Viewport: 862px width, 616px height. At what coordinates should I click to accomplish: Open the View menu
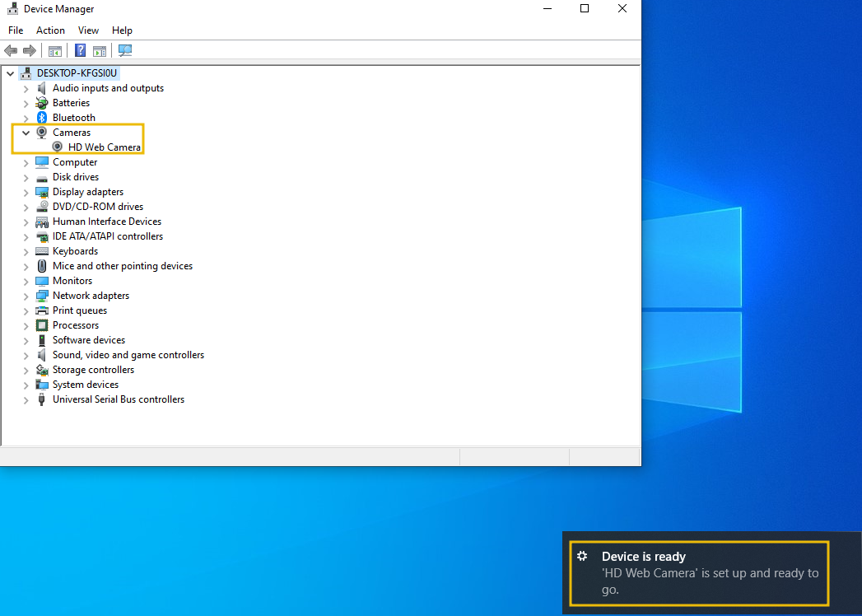point(88,30)
